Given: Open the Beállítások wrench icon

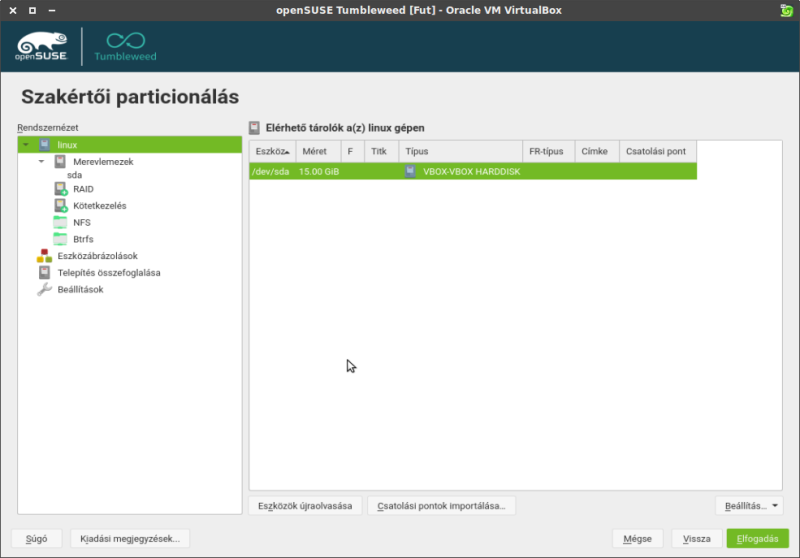Looking at the screenshot, I should click(44, 289).
